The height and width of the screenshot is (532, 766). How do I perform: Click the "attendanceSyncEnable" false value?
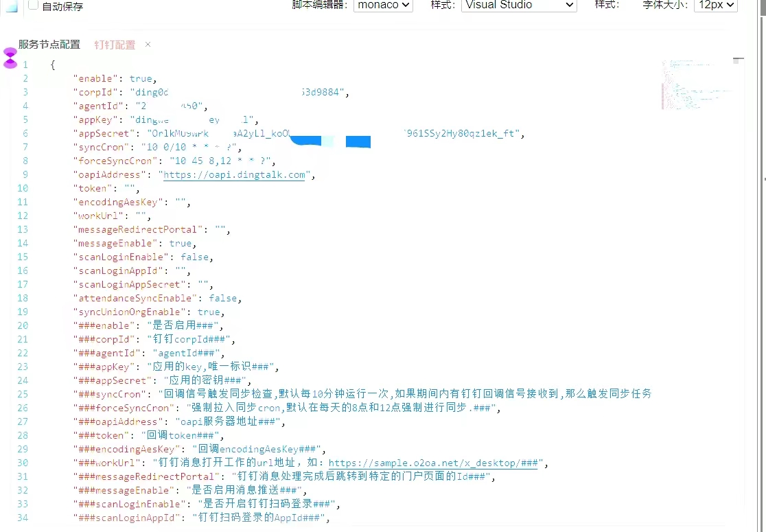(x=223, y=297)
